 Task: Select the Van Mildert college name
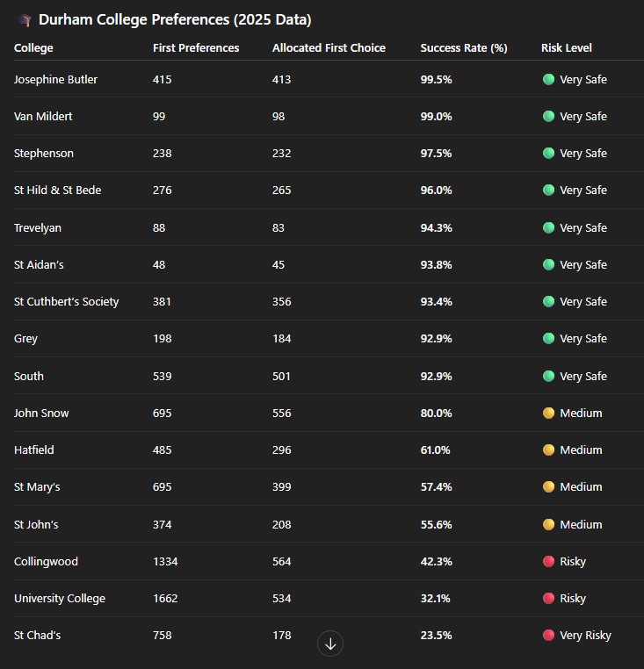coord(43,117)
